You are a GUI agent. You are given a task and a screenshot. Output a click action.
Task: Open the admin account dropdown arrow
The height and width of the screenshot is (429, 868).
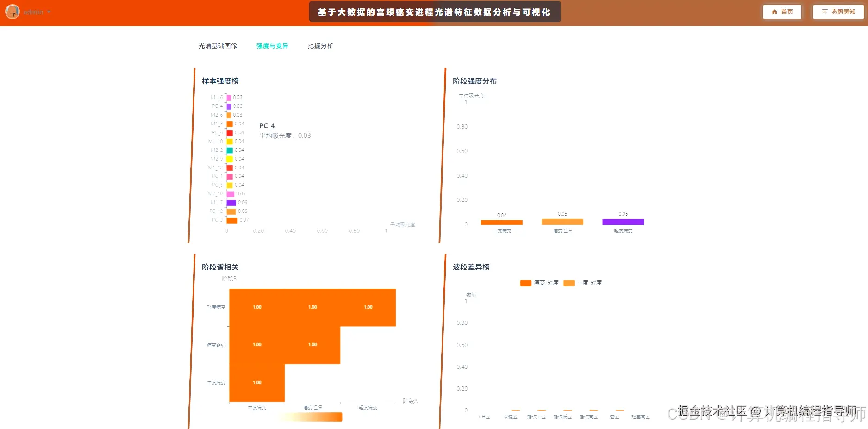click(49, 12)
